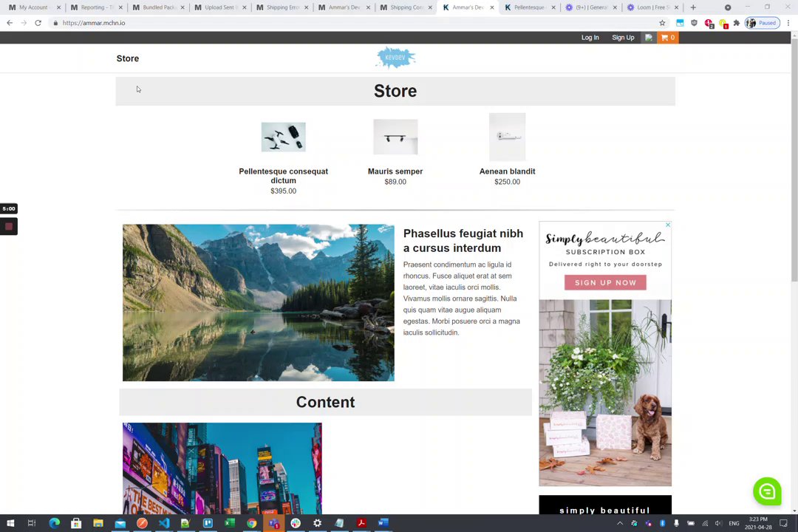Open the Extensions puzzle piece menu
This screenshot has width=798, height=532.
point(737,23)
